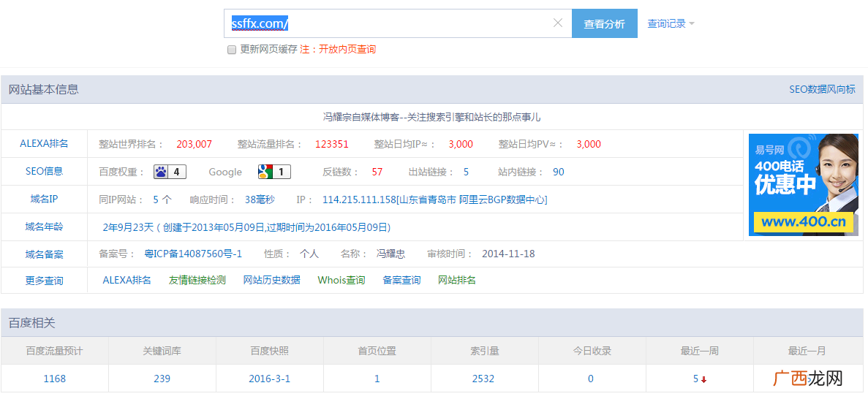This screenshot has height=399, width=868.
Task: Click 今日收录 value 0
Action: coord(591,379)
